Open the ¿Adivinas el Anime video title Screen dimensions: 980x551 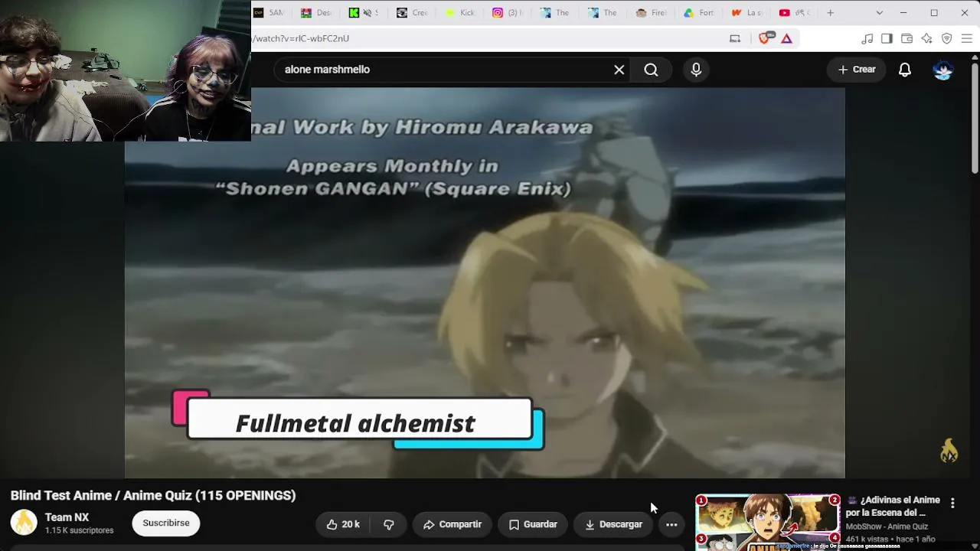tap(893, 507)
